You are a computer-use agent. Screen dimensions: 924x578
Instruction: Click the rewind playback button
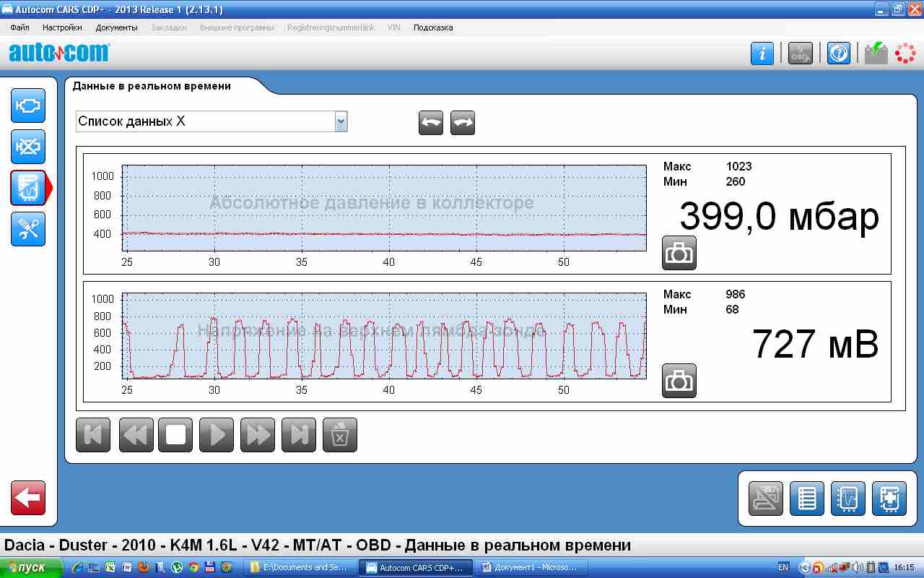136,435
